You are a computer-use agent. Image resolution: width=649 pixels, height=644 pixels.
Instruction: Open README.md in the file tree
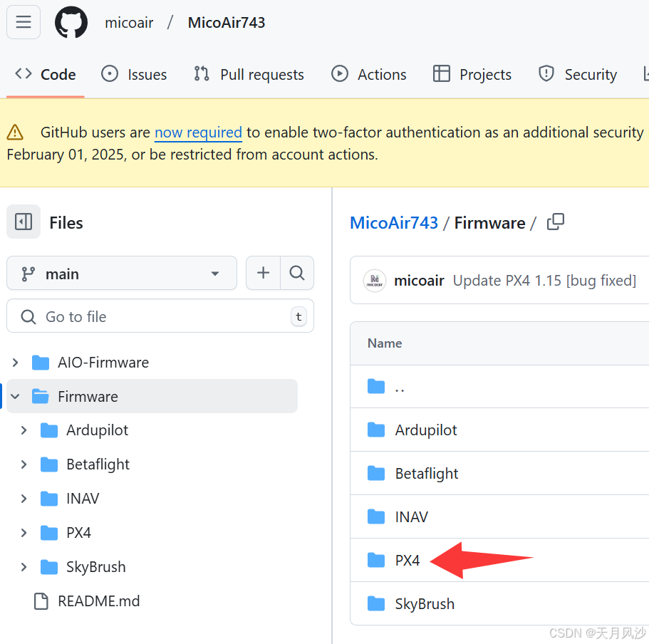click(98, 601)
